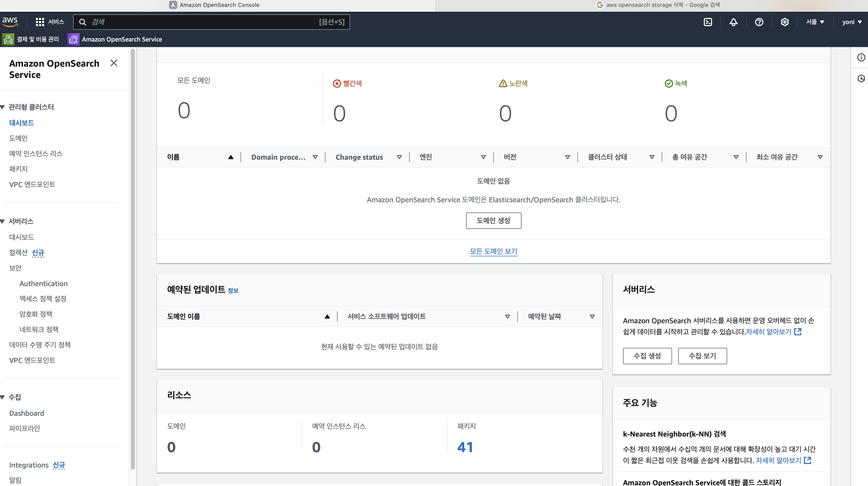Open 패키지 in the sidebar
Viewport: 868px width, 486px height.
18,169
